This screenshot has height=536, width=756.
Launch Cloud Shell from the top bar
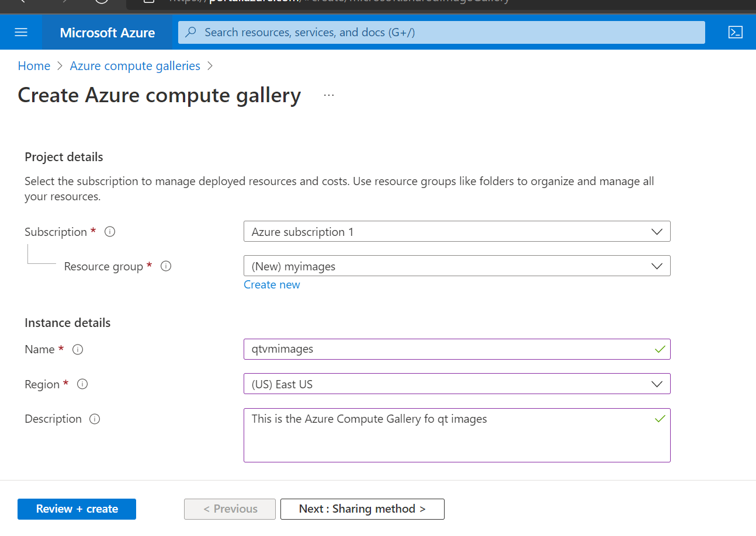(736, 32)
